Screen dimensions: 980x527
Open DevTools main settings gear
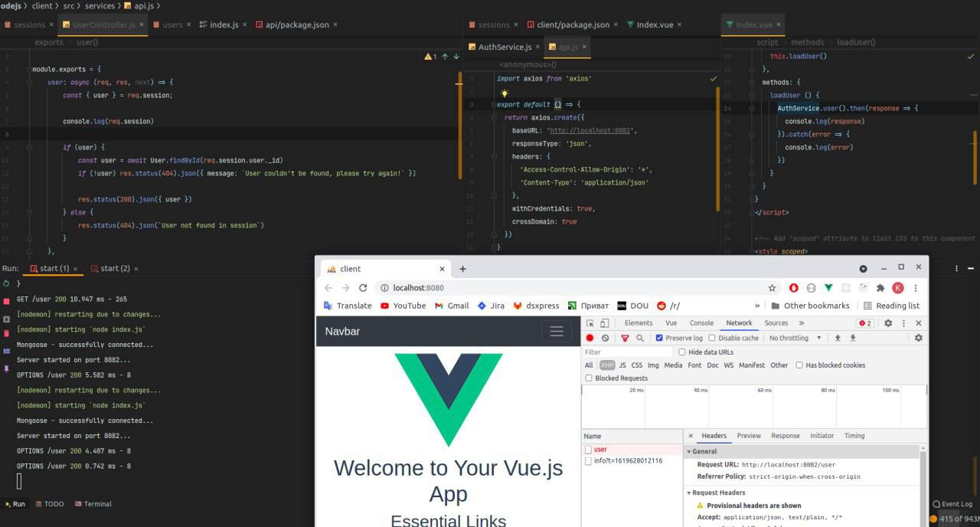point(888,323)
